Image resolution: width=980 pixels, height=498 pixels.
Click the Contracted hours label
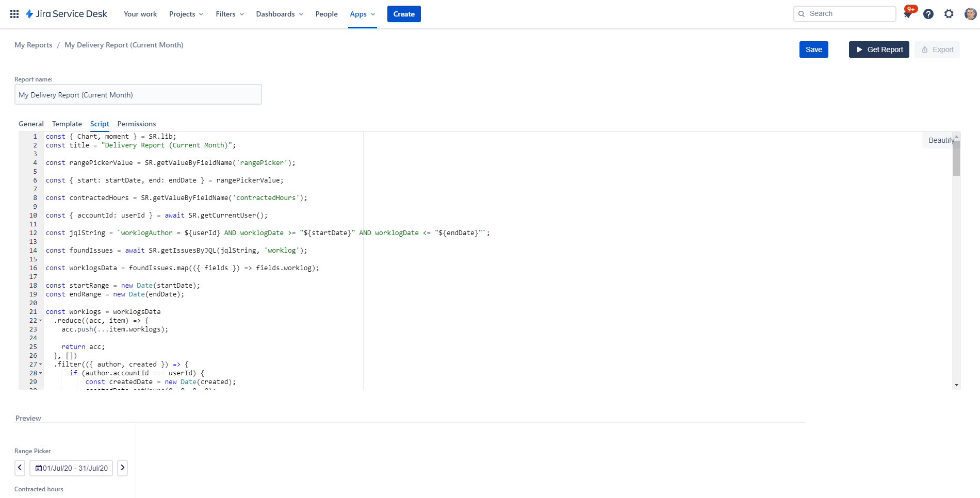39,489
